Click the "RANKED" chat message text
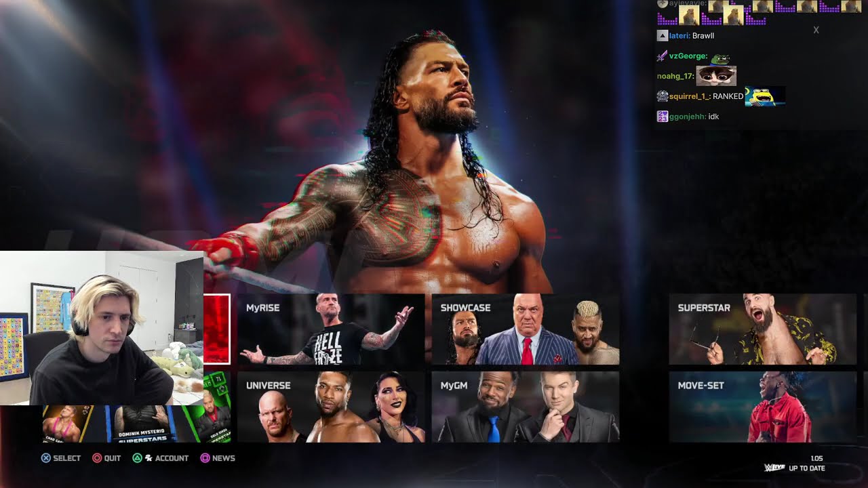Screen dimensions: 868x488 tap(728, 96)
